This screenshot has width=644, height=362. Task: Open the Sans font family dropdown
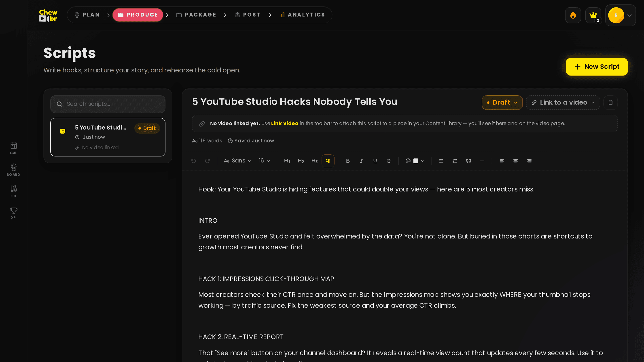click(237, 161)
